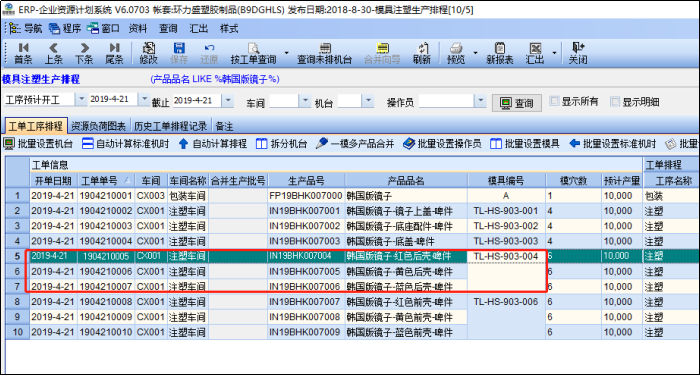700x376 pixels.
Task: Click row header number 10
Action: (x=17, y=332)
